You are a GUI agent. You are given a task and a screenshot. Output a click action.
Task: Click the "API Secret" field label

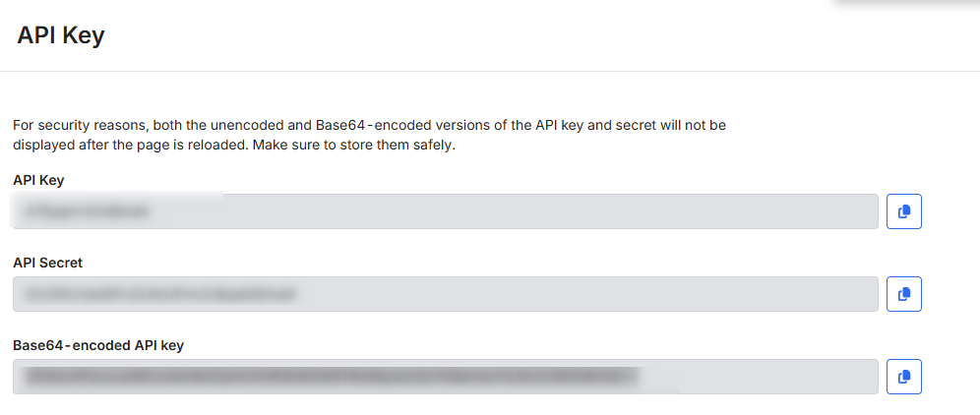tap(48, 263)
